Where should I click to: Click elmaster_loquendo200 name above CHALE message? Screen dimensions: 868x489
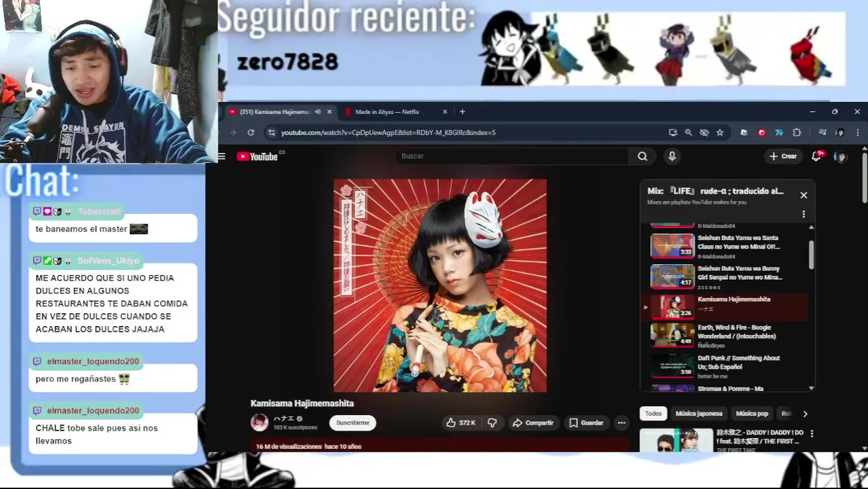point(93,410)
